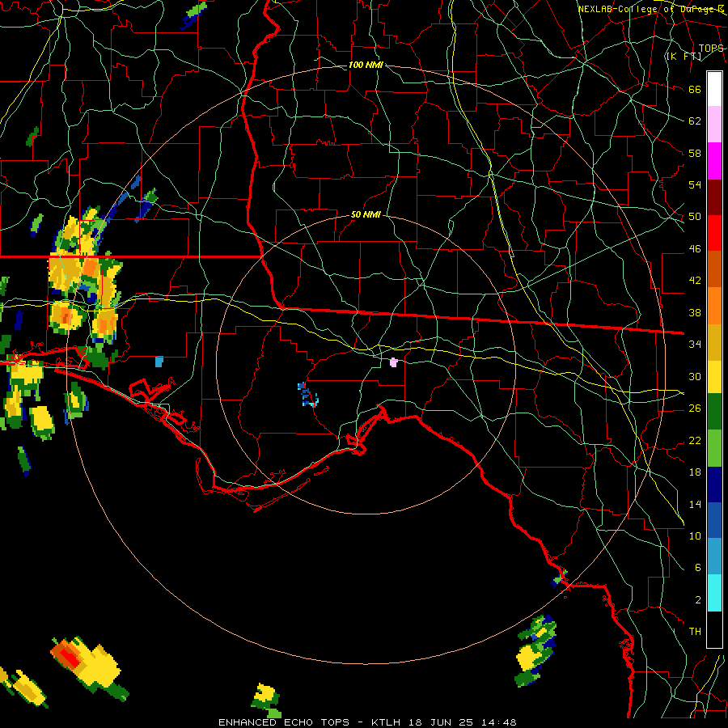Click the red-core storm echo in the bottom-left corner
The image size is (728, 728).
click(x=90, y=667)
